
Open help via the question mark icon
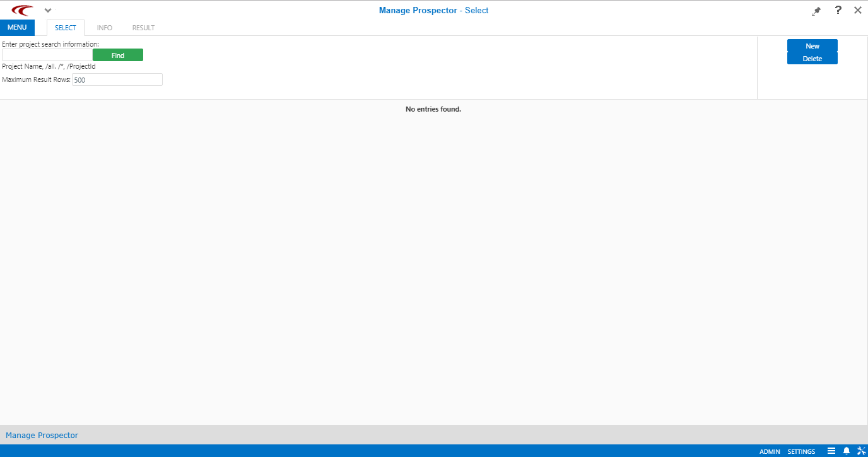(838, 10)
